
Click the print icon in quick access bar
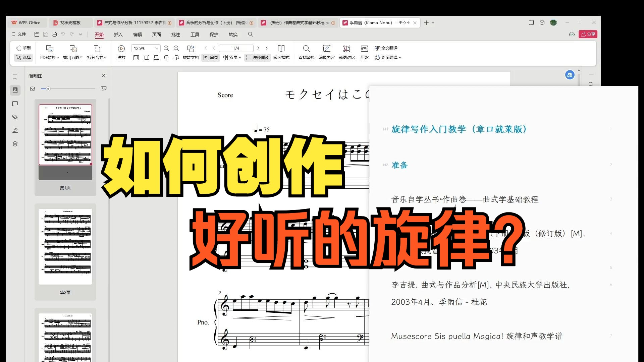point(54,34)
